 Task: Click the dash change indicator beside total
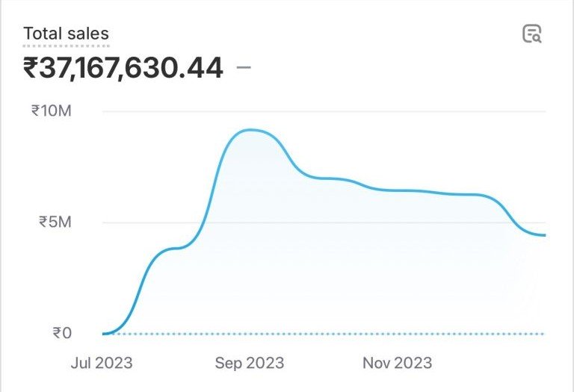(244, 68)
